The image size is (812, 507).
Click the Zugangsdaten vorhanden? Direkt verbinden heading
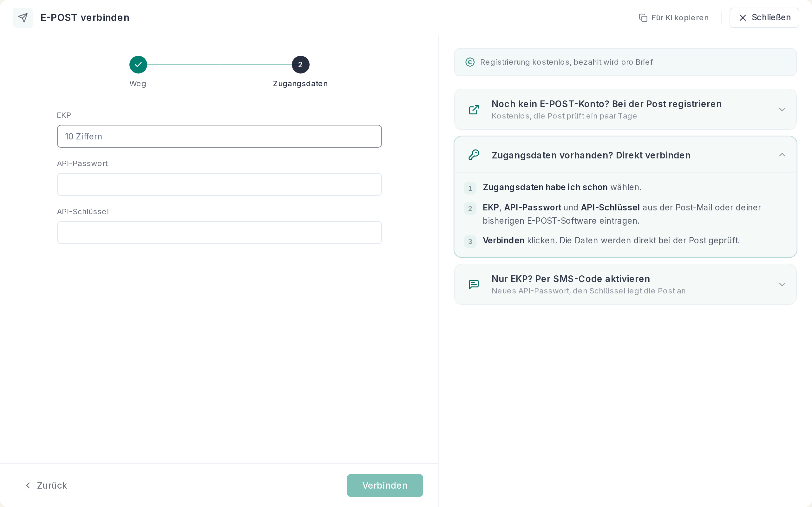pyautogui.click(x=591, y=155)
